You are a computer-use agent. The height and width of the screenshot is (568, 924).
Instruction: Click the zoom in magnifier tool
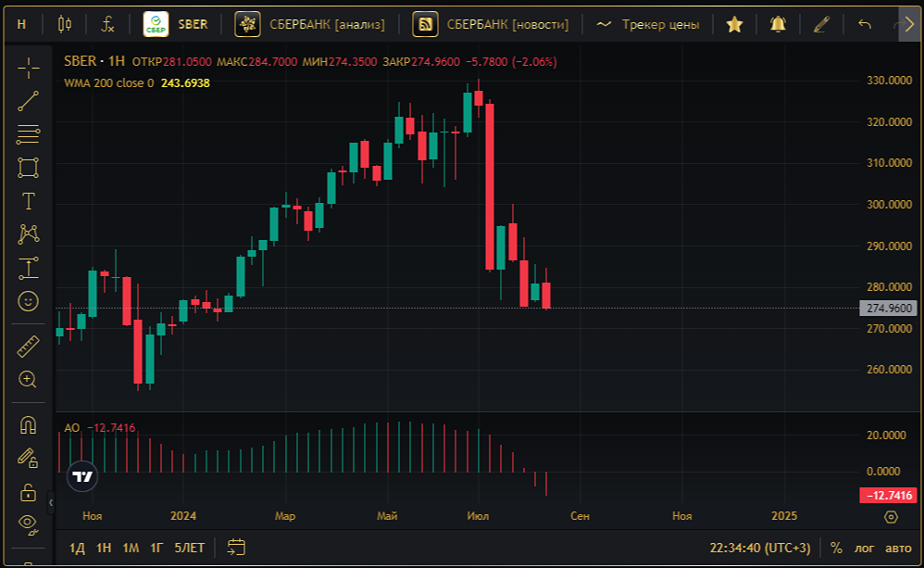[x=29, y=379]
